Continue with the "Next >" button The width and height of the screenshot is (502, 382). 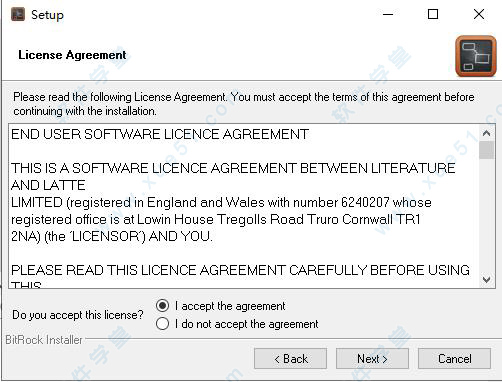[372, 359]
